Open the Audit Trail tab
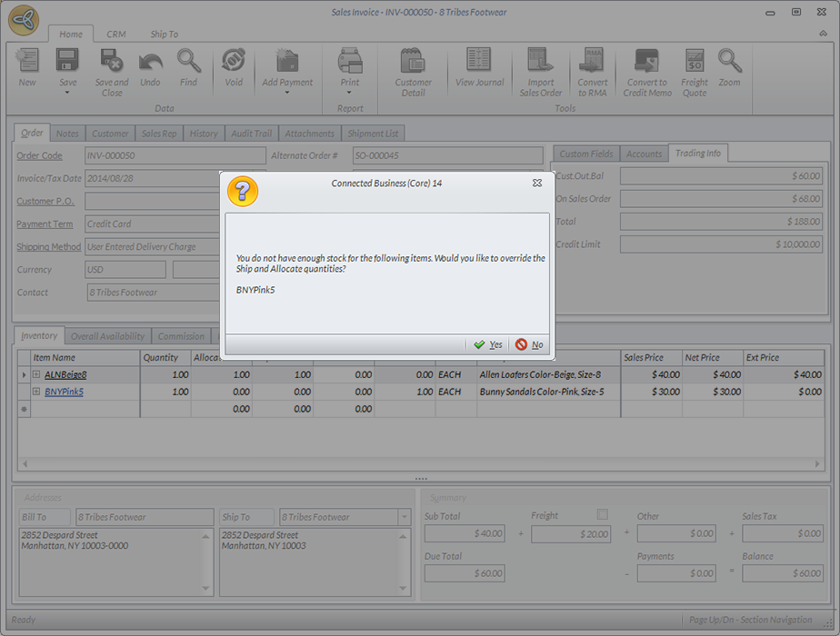The height and width of the screenshot is (636, 840). click(x=249, y=134)
